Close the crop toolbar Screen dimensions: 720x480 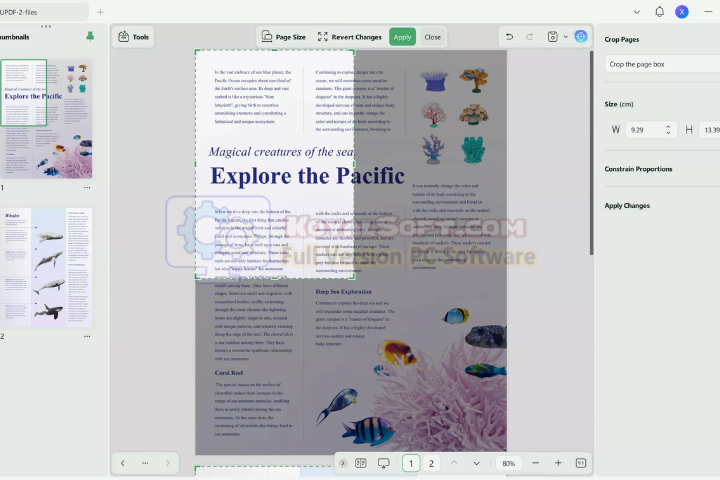click(x=433, y=37)
